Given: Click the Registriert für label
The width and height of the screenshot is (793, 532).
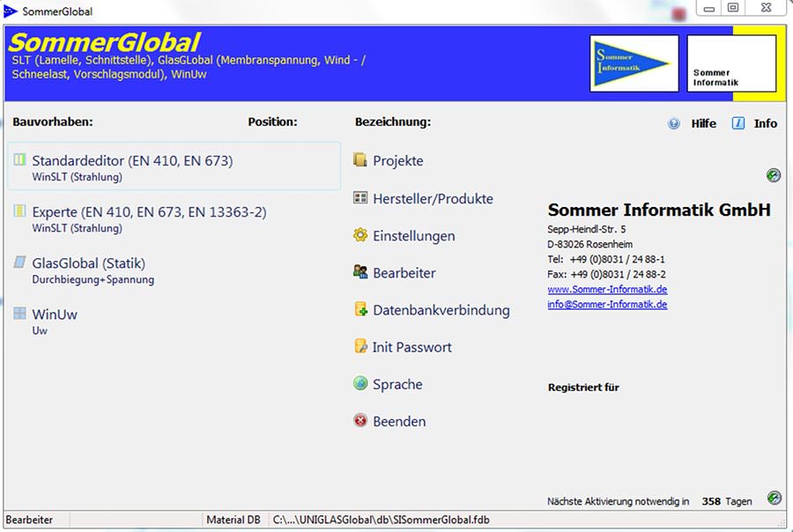Looking at the screenshot, I should tap(583, 388).
